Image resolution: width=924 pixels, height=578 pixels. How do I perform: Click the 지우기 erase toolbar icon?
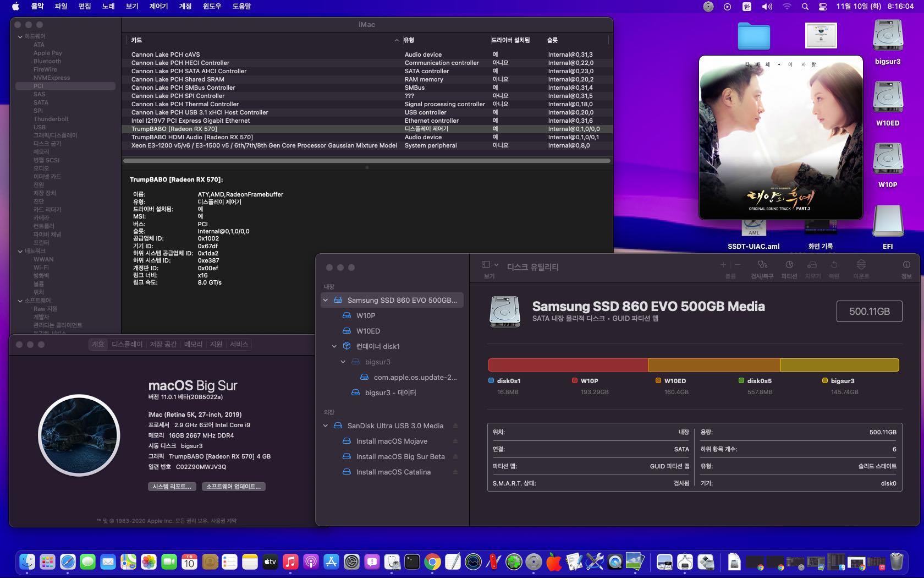point(812,265)
